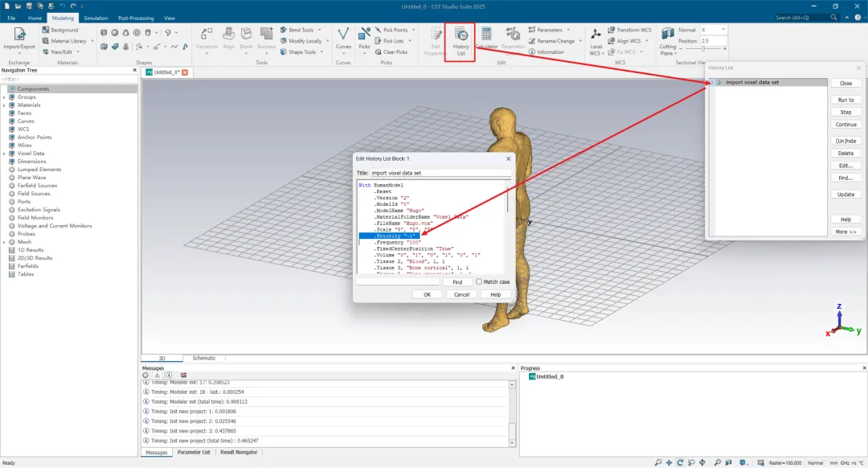Click the Title field in Edit History List
This screenshot has height=468, width=868.
point(440,173)
